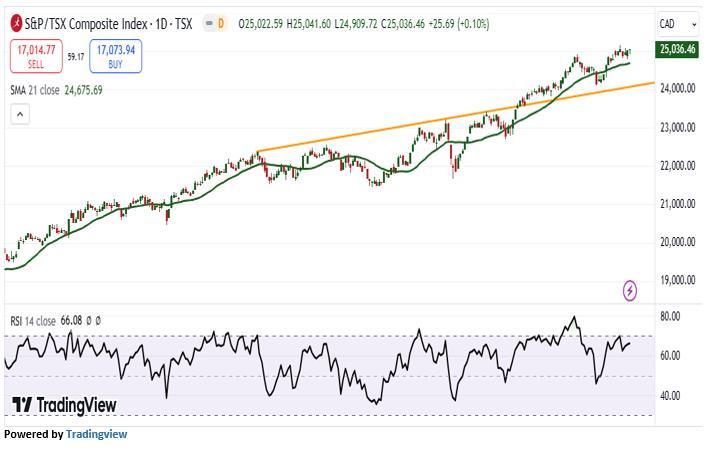Click the 80.00 RSI axis label
Image resolution: width=718 pixels, height=462 pixels.
pos(670,316)
